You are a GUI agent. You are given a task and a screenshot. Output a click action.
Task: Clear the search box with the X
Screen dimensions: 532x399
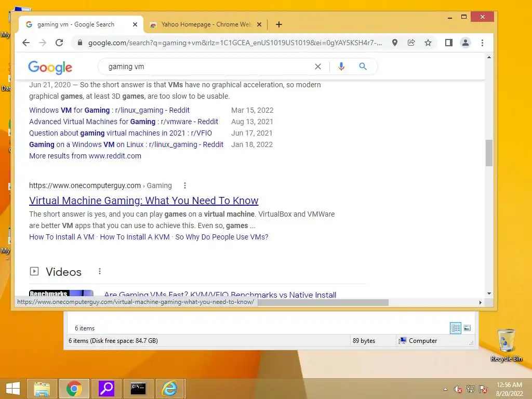(x=318, y=66)
